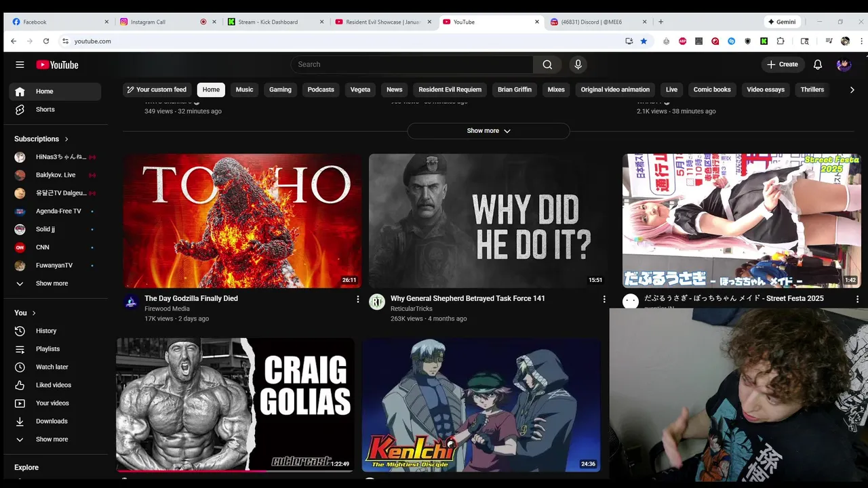Open Chrome three-dot menu

tap(861, 41)
